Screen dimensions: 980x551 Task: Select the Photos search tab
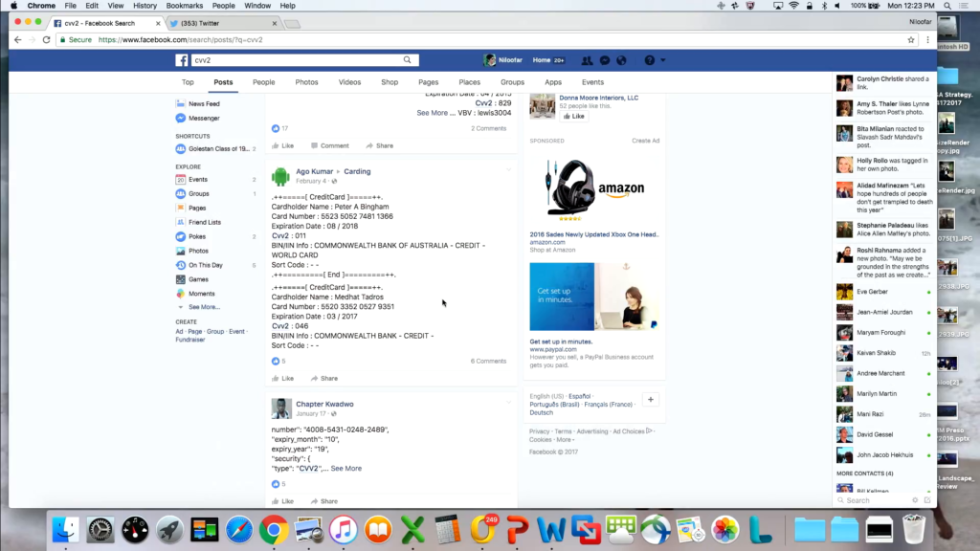tap(306, 82)
